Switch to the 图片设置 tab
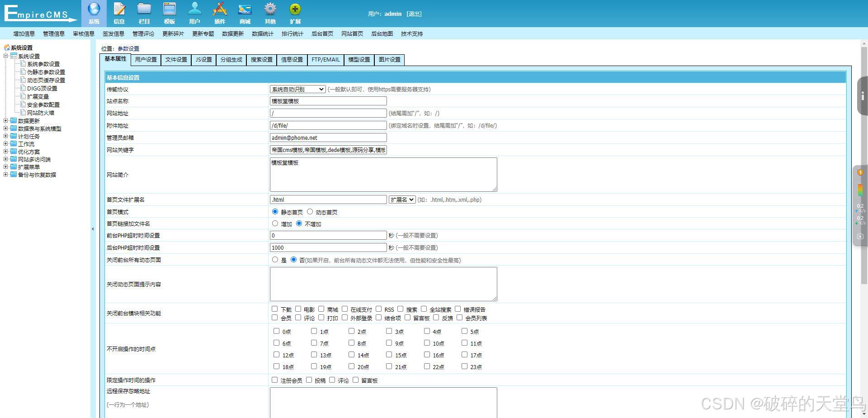The height and width of the screenshot is (418, 868). pos(389,60)
